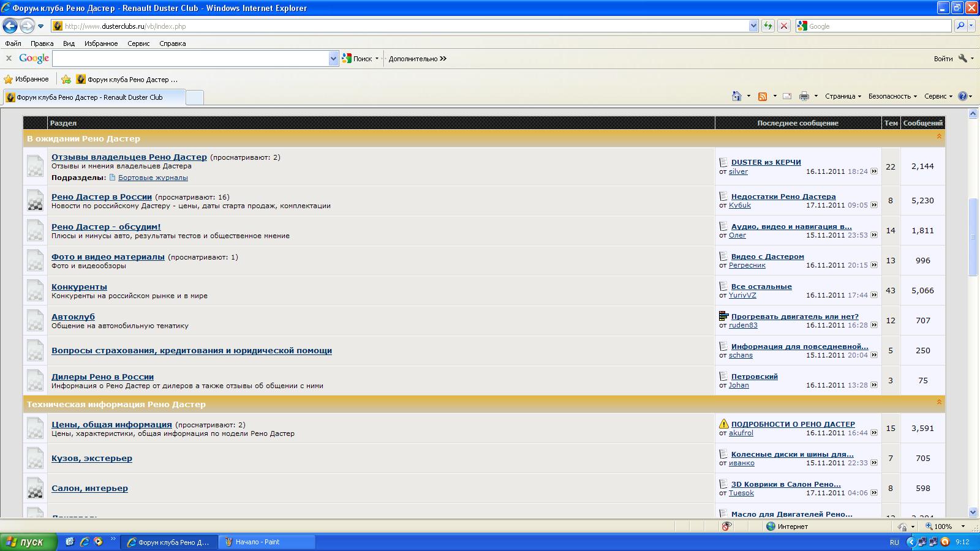Open the Файл menu
The width and height of the screenshot is (980, 551).
point(13,43)
